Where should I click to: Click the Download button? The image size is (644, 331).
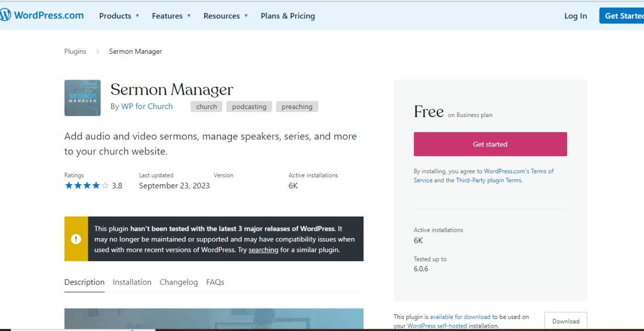[566, 321]
